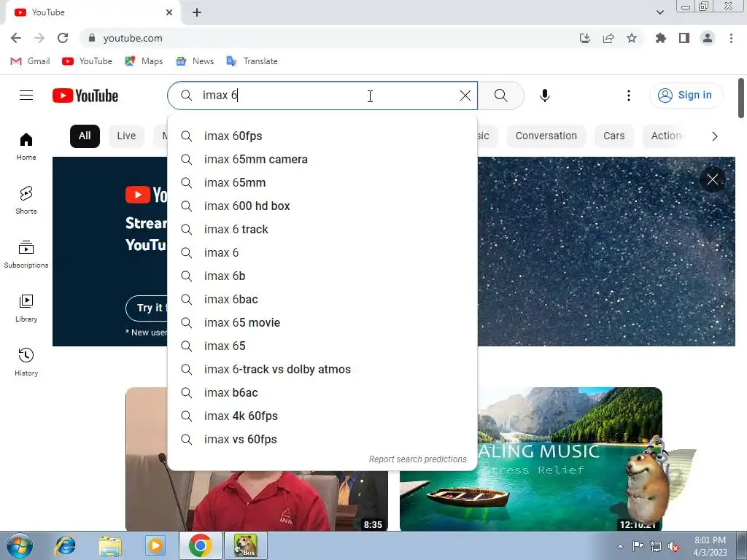This screenshot has width=747, height=560.
Task: Clear the search box with the X icon
Action: pos(465,96)
